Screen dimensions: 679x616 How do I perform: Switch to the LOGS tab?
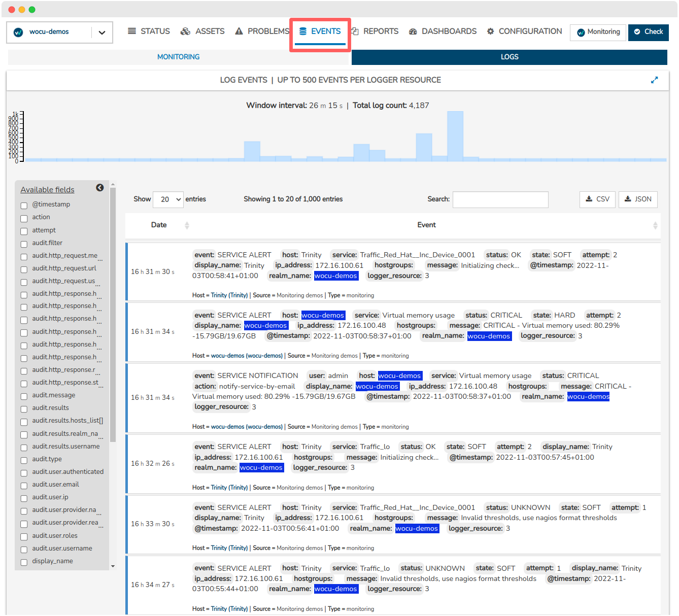coord(510,57)
